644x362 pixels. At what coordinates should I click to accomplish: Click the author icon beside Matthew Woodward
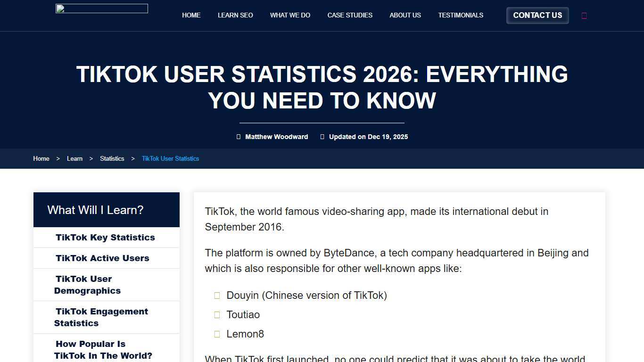click(238, 137)
